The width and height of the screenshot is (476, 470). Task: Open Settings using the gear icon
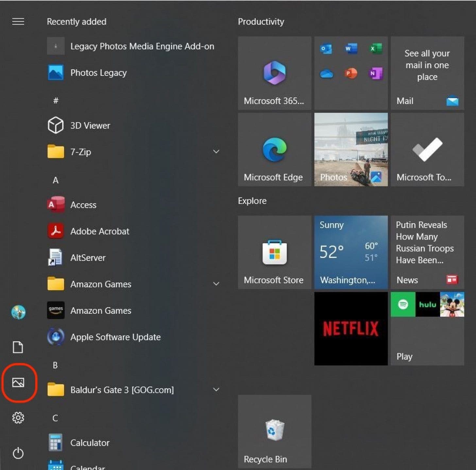click(x=18, y=417)
